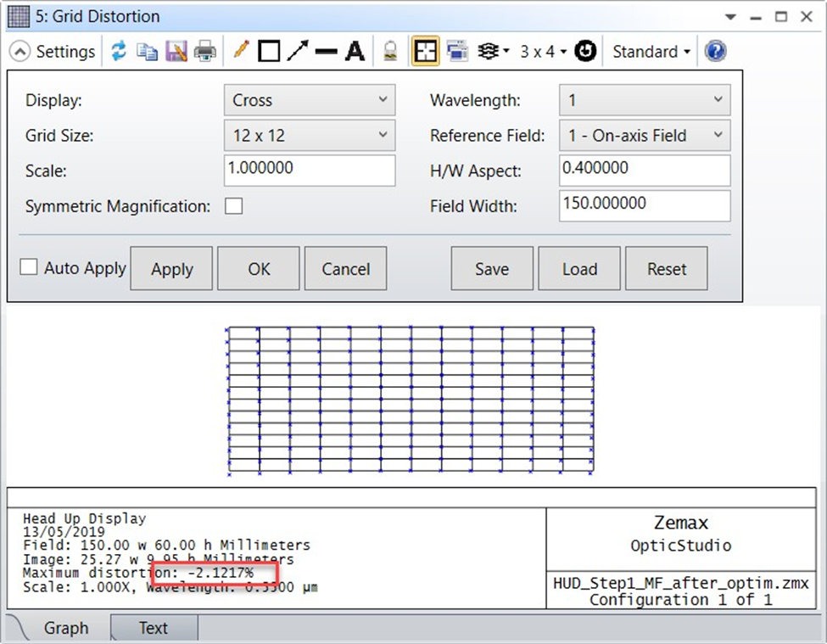The height and width of the screenshot is (644, 827).
Task: Collapse the Settings panel chevron
Action: point(20,52)
